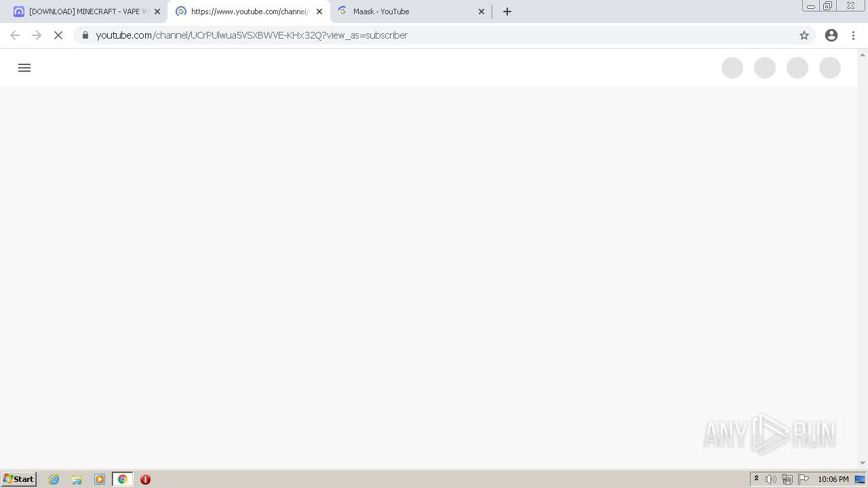The image size is (868, 488).
Task: Open the Chrome profile avatar menu
Action: pos(831,35)
